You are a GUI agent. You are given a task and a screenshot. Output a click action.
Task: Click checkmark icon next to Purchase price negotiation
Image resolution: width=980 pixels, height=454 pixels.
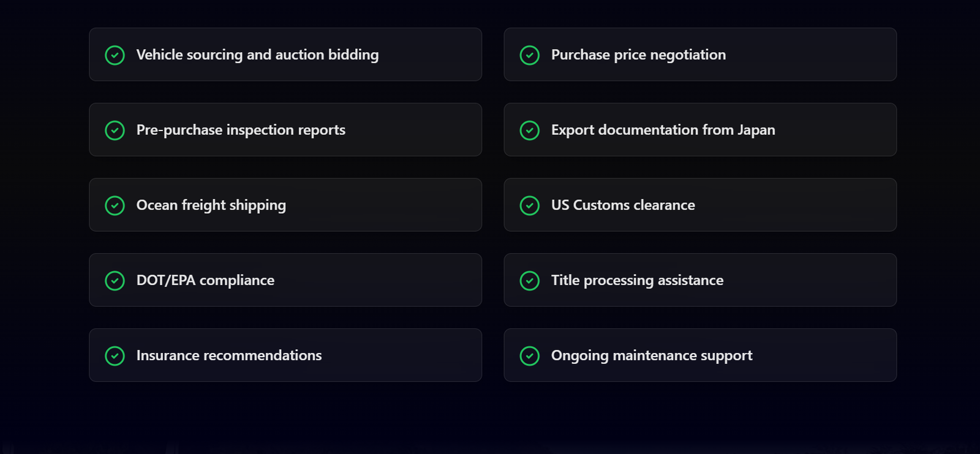tap(529, 55)
